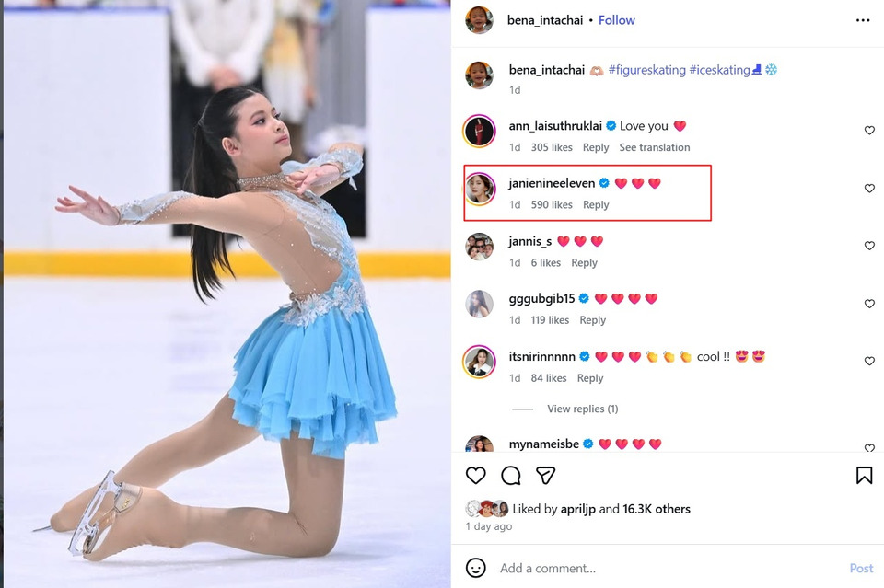The image size is (884, 588).
Task: Expand View replies (1) under itsnirinnnnn
Action: tap(582, 409)
